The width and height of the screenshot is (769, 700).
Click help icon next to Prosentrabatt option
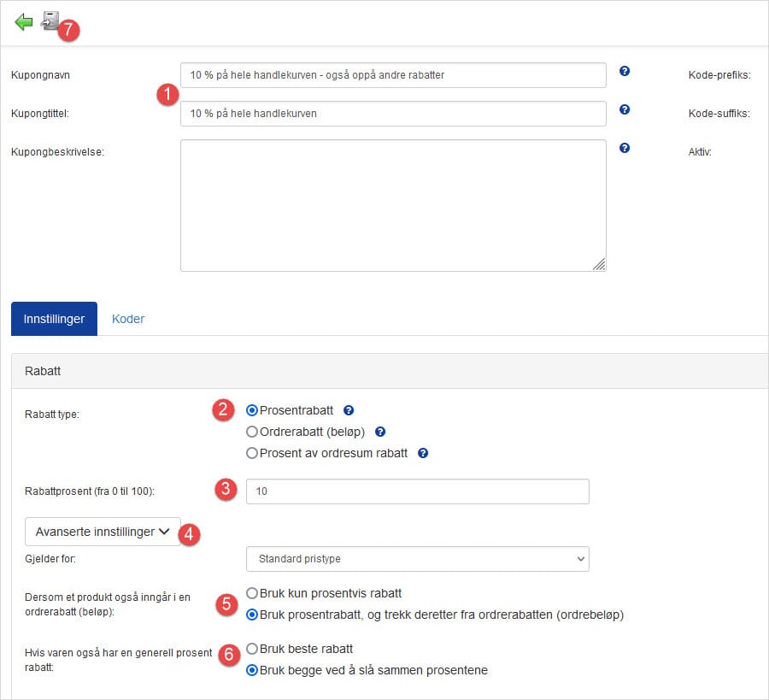point(349,410)
